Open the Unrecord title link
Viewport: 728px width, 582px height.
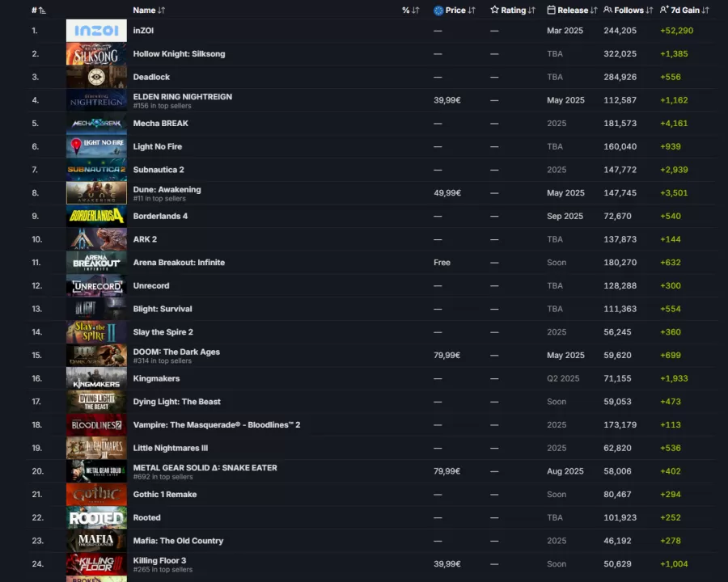[151, 286]
